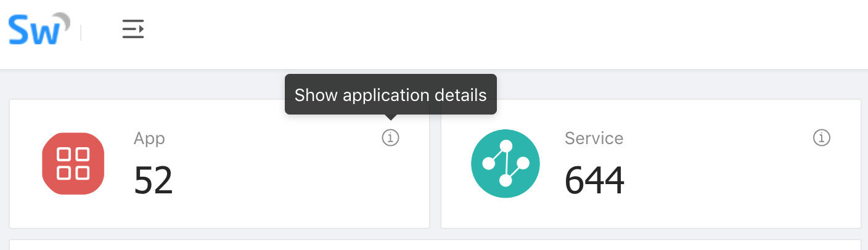This screenshot has height=250, width=868.
Task: Click the gray arc on the Sw logo
Action: (x=62, y=19)
